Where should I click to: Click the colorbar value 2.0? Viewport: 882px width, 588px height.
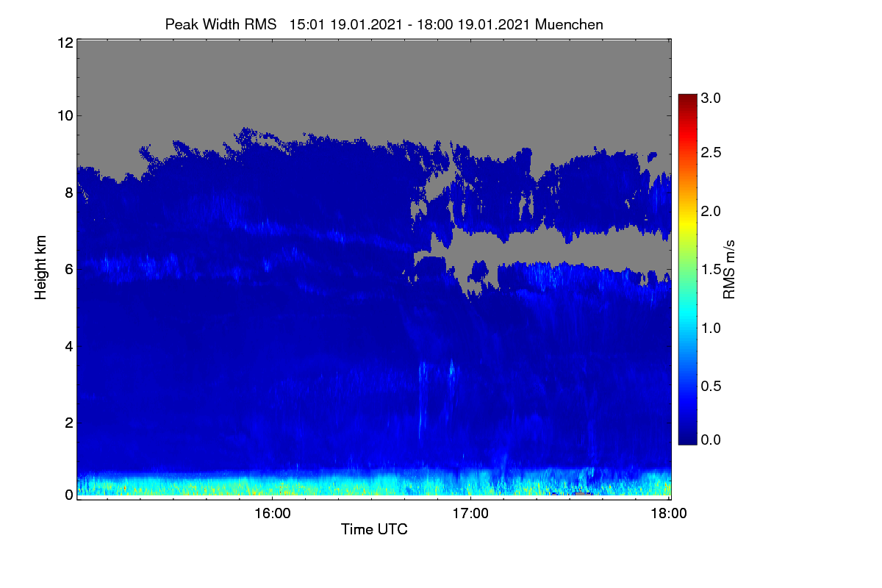(711, 211)
